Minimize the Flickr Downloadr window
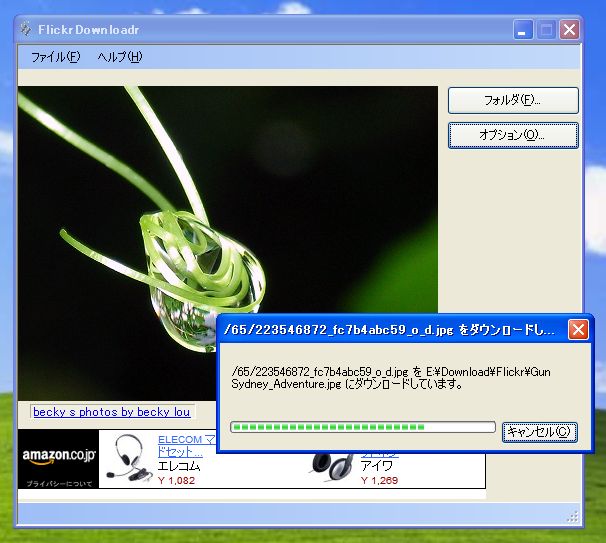This screenshot has width=606, height=543. pyautogui.click(x=523, y=29)
